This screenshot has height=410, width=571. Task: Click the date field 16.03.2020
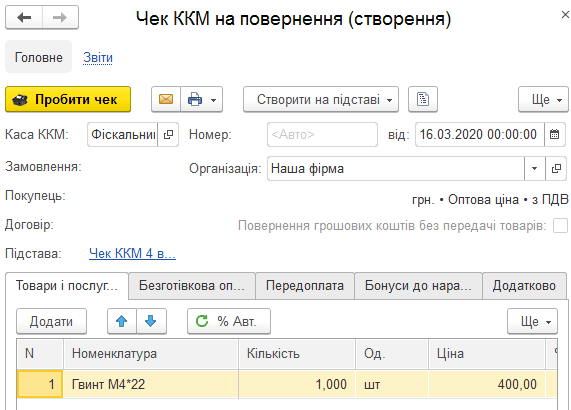click(480, 134)
